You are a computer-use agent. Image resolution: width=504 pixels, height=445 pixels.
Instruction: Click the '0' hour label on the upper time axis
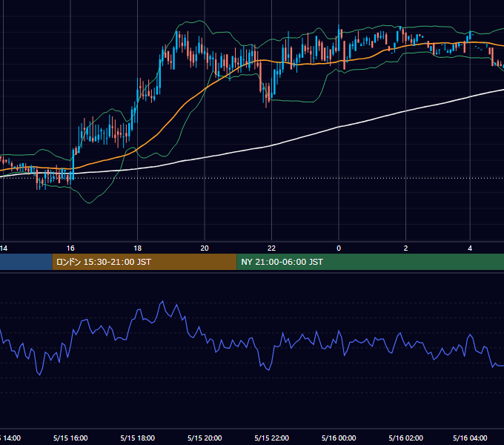339,248
